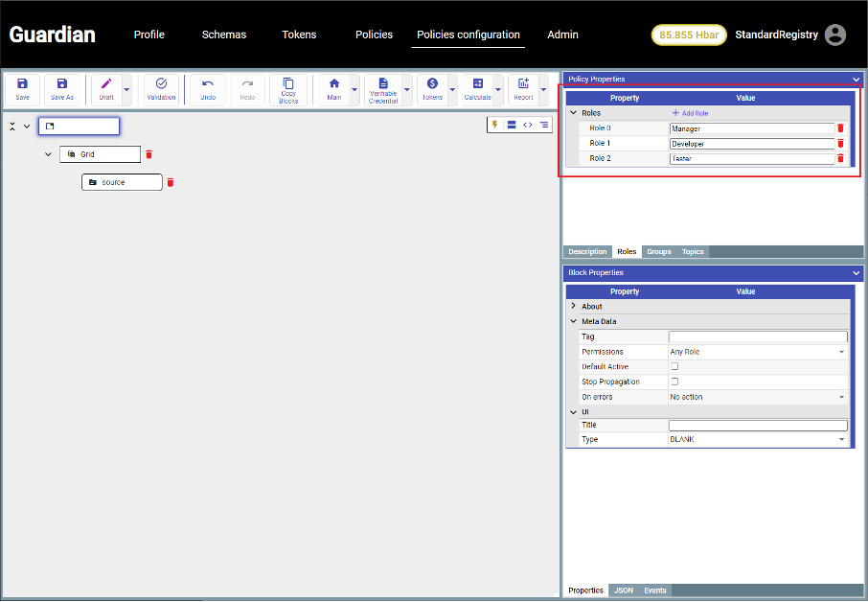Click the Add Role button
Viewport: 868px width, 602px height.
691,113
